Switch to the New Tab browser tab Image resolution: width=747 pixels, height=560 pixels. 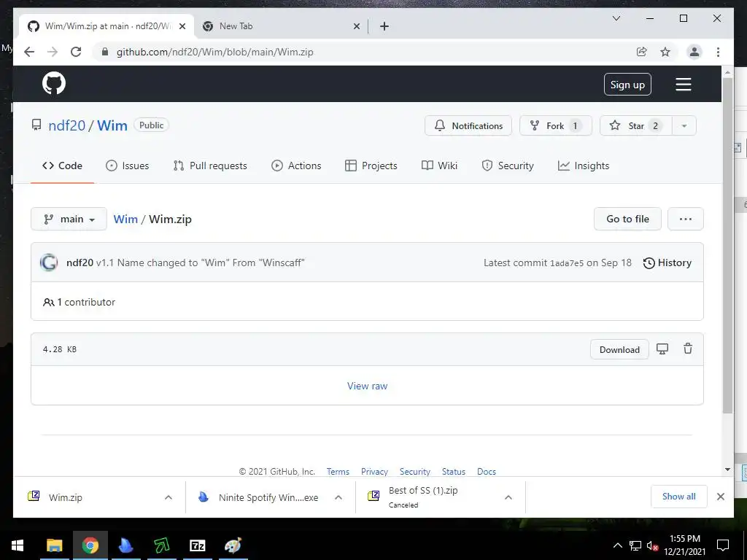[x=281, y=26]
